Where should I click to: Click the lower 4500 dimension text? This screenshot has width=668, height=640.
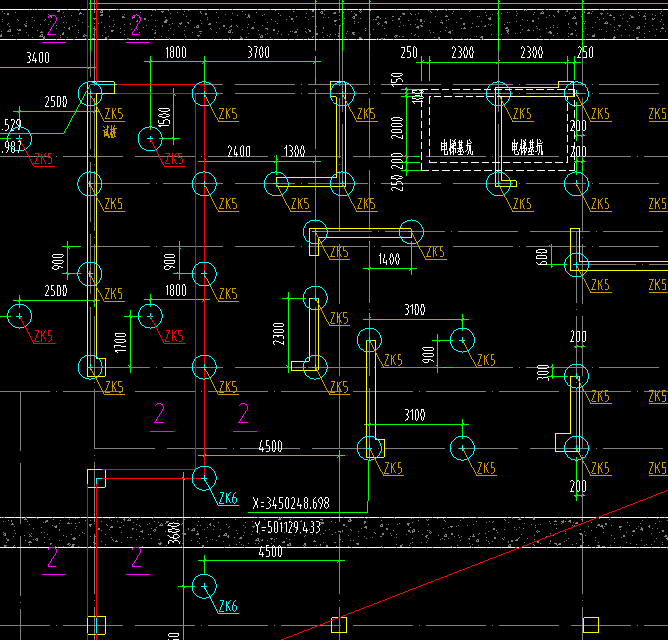271,552
